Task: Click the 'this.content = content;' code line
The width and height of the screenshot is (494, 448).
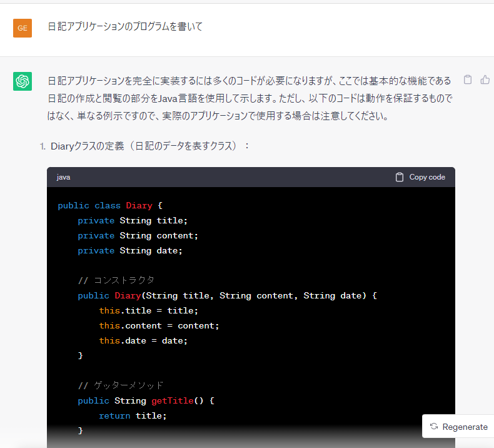Action: coord(159,325)
